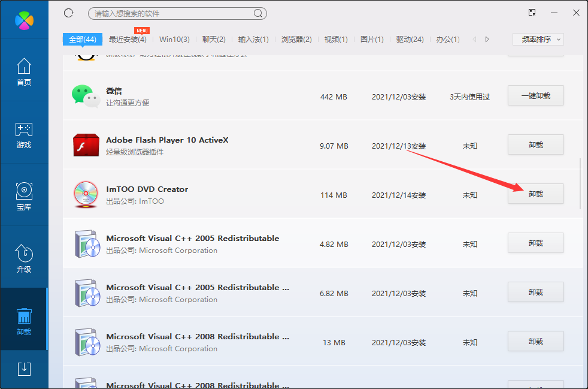This screenshot has width=588, height=389.
Task: Open the skin/feedback icon near minimize
Action: [x=532, y=13]
